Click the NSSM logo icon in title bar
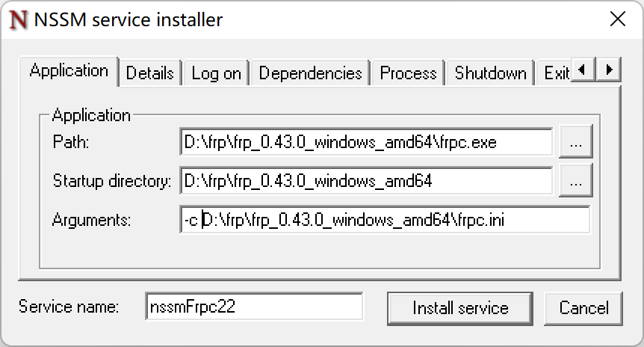Viewport: 644px width, 347px height. pos(20,20)
